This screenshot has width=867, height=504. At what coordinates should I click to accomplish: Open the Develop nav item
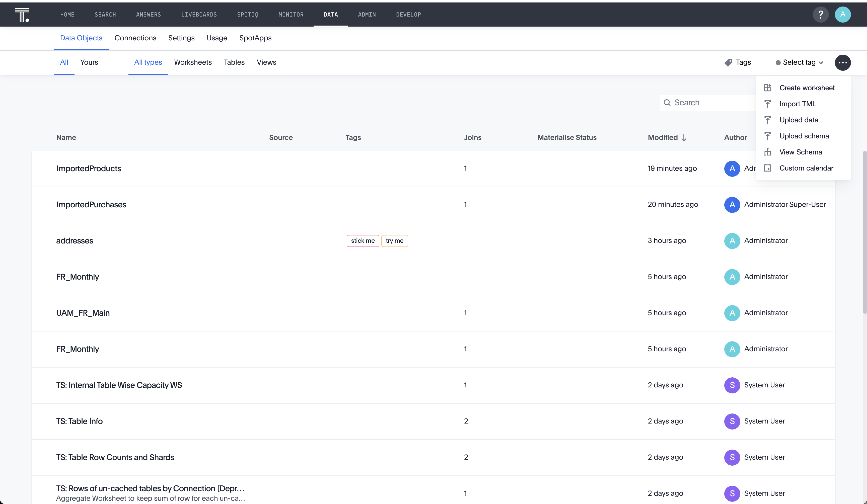click(x=408, y=15)
